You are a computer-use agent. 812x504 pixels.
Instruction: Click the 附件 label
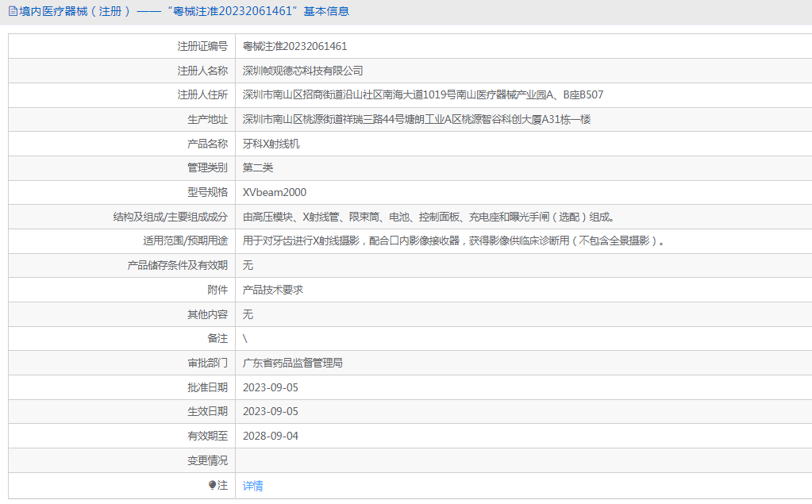coord(217,290)
